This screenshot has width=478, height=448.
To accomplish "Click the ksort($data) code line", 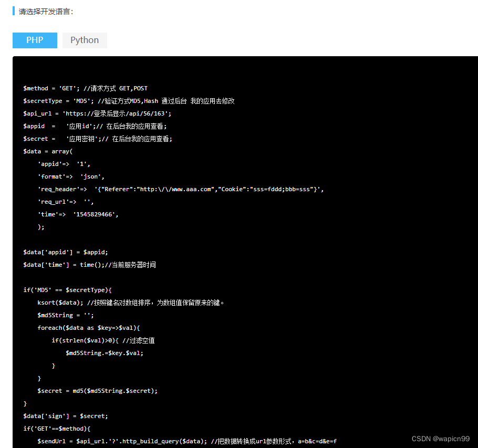I will click(131, 303).
